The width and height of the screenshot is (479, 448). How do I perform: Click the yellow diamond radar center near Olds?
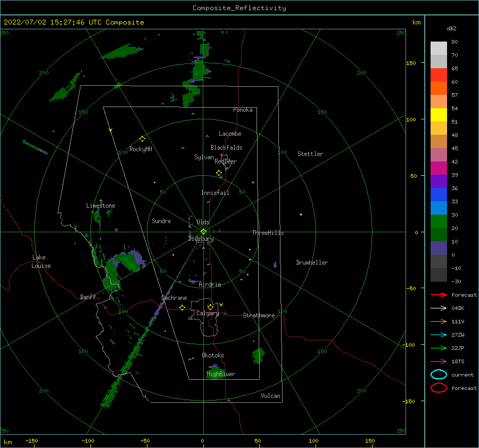pyautogui.click(x=203, y=232)
